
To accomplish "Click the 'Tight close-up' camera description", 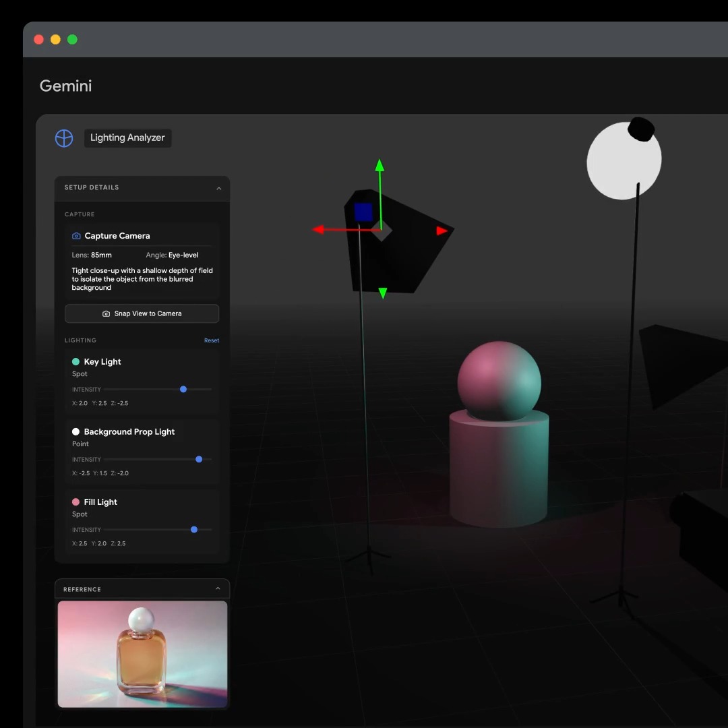I will click(142, 279).
